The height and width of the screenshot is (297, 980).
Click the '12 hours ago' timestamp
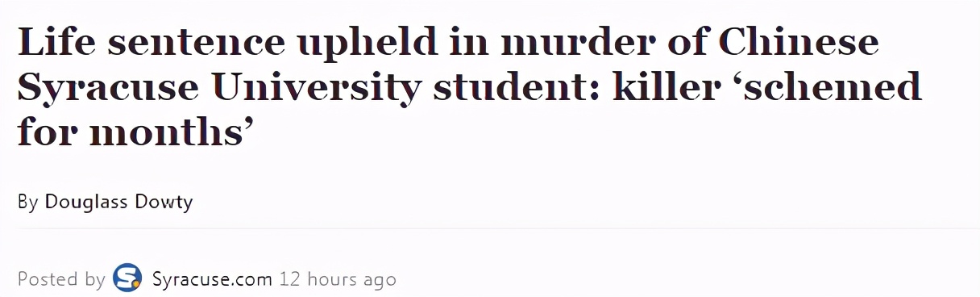tap(338, 280)
